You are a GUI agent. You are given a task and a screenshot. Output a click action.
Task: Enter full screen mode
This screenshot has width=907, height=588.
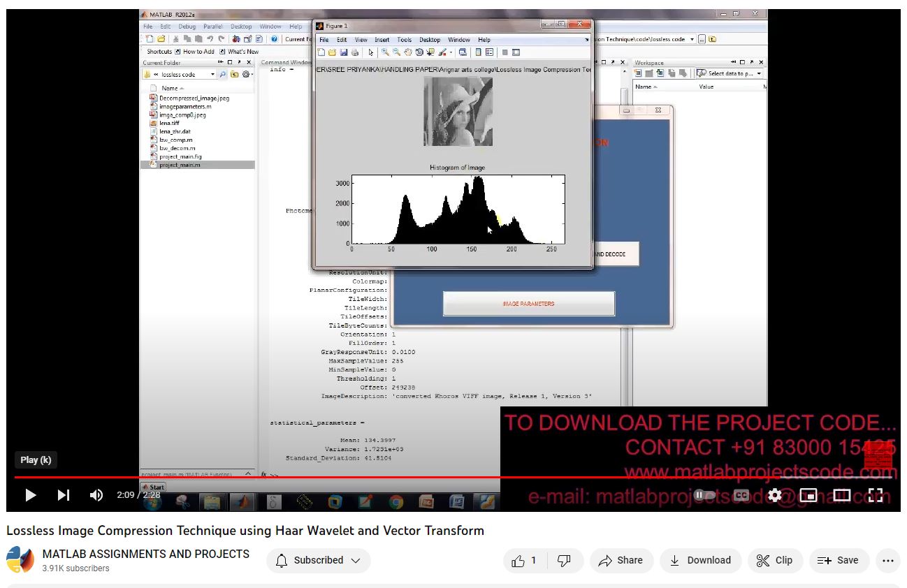tap(876, 495)
